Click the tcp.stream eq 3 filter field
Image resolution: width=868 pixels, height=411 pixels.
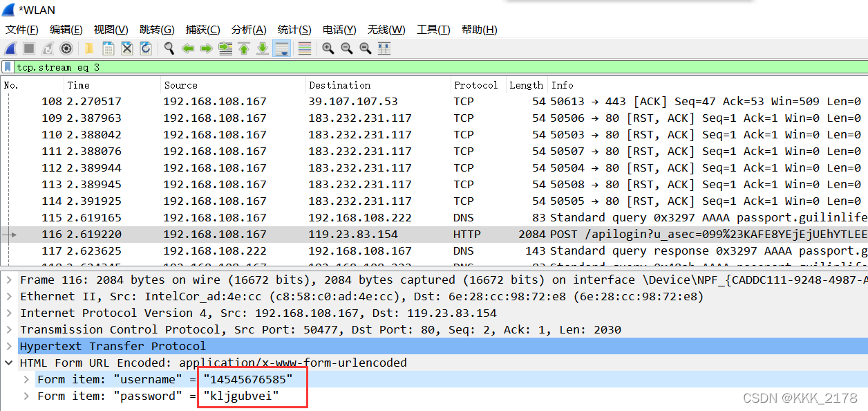[441, 67]
